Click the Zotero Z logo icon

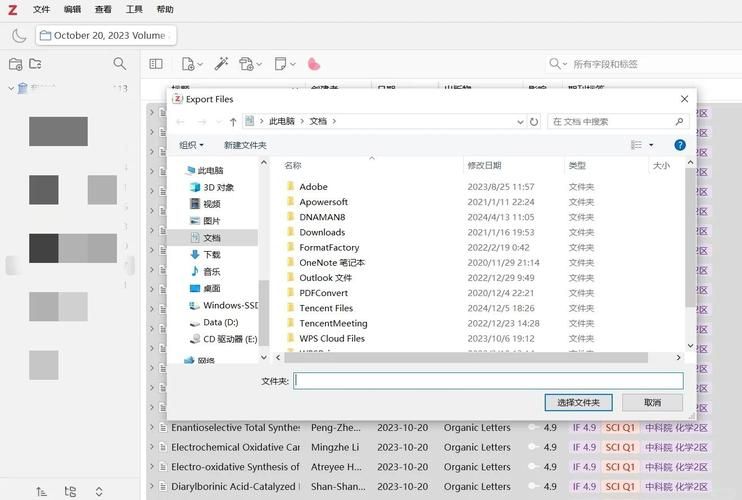click(13, 9)
